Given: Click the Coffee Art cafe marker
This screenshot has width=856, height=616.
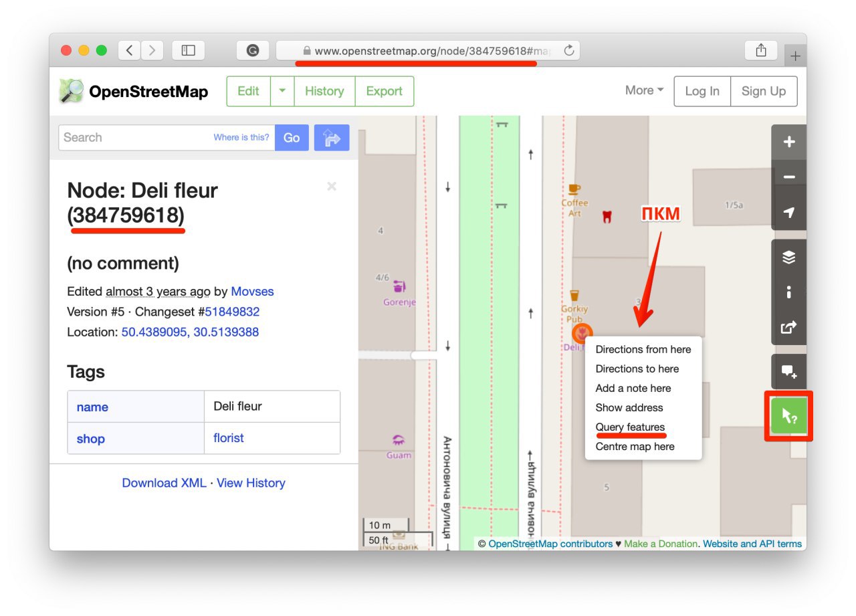Looking at the screenshot, I should pos(574,189).
